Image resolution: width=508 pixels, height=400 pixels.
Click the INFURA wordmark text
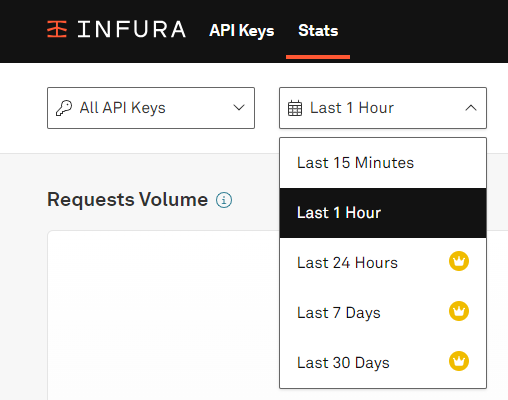point(132,29)
